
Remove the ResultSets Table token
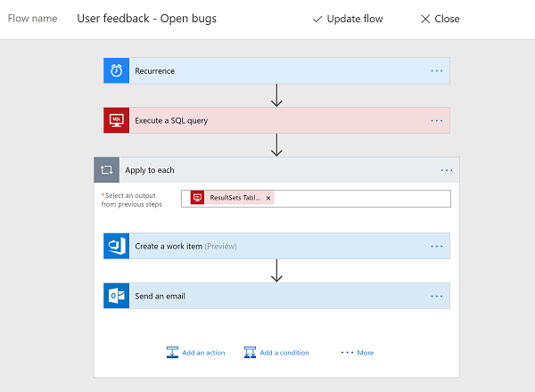click(268, 198)
